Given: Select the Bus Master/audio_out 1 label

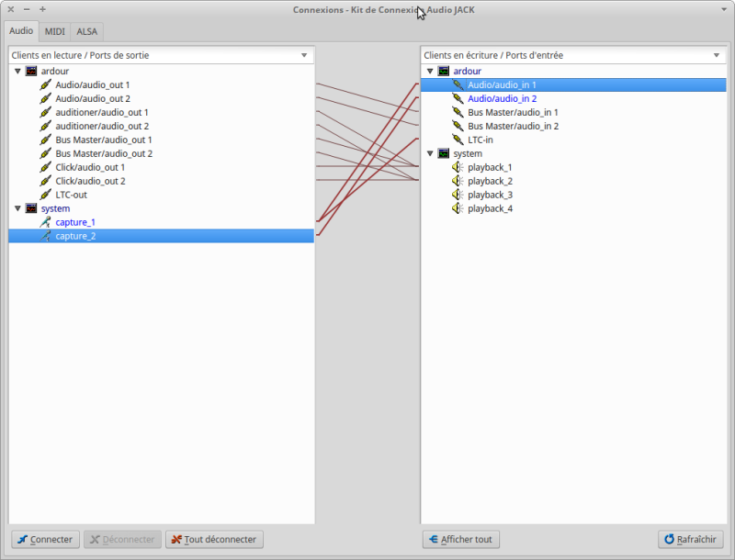Looking at the screenshot, I should [104, 140].
